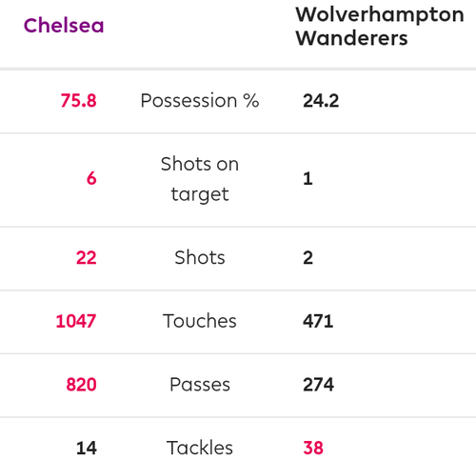Click Wolves' 274 passes value
Screen dimensions: 476x460
pyautogui.click(x=318, y=385)
